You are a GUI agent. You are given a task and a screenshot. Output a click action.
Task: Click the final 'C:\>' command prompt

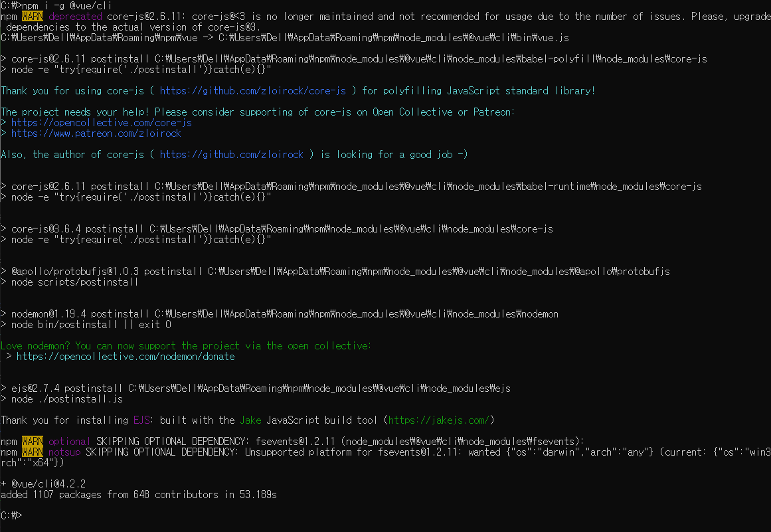[11, 516]
